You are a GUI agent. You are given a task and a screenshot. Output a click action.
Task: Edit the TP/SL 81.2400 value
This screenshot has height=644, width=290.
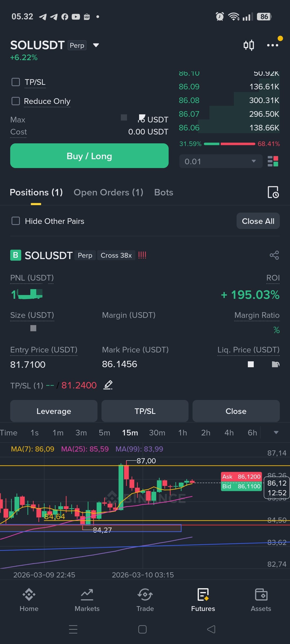click(108, 385)
